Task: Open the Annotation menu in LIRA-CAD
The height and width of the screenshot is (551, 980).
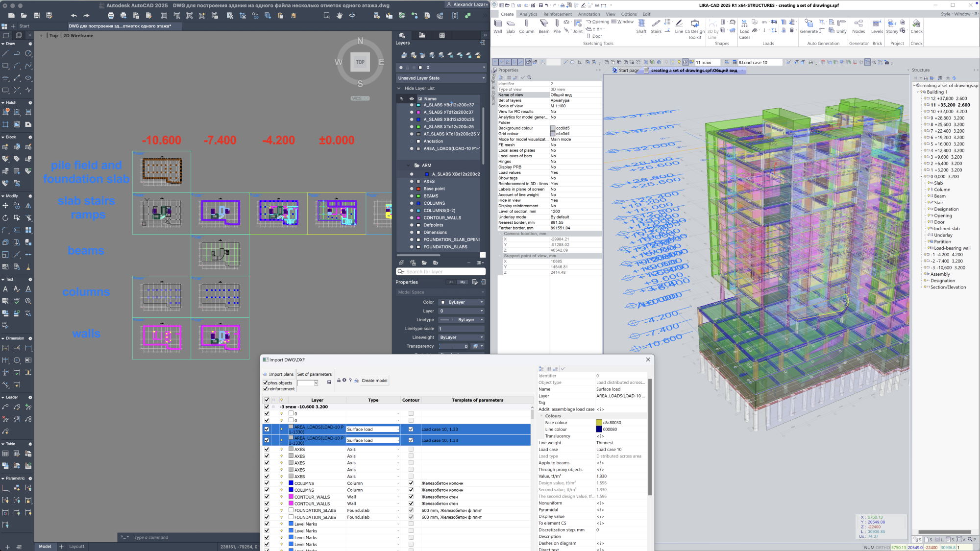Action: 589,14
